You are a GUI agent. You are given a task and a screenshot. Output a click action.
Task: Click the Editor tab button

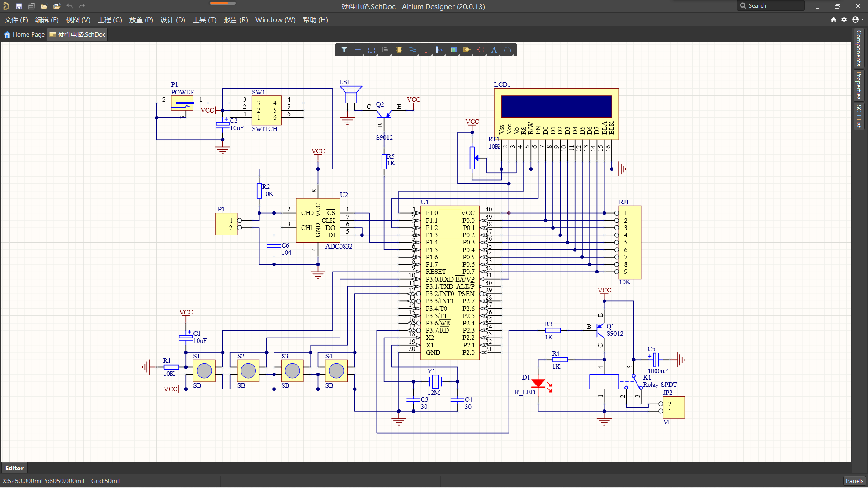click(x=14, y=468)
